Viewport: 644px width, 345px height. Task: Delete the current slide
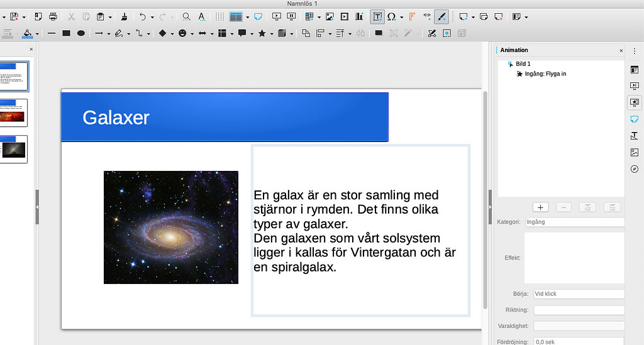(x=499, y=17)
